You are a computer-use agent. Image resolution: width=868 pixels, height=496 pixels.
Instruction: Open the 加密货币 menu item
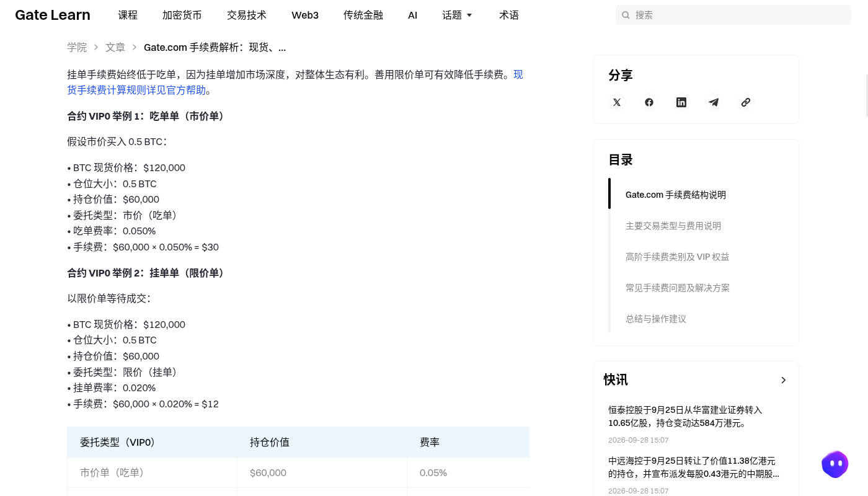[x=182, y=15]
